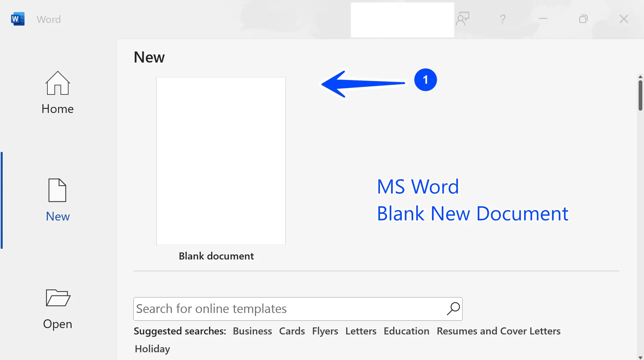Screen dimensions: 644x360
Task: Click the Word application logo icon
Action: tap(18, 19)
